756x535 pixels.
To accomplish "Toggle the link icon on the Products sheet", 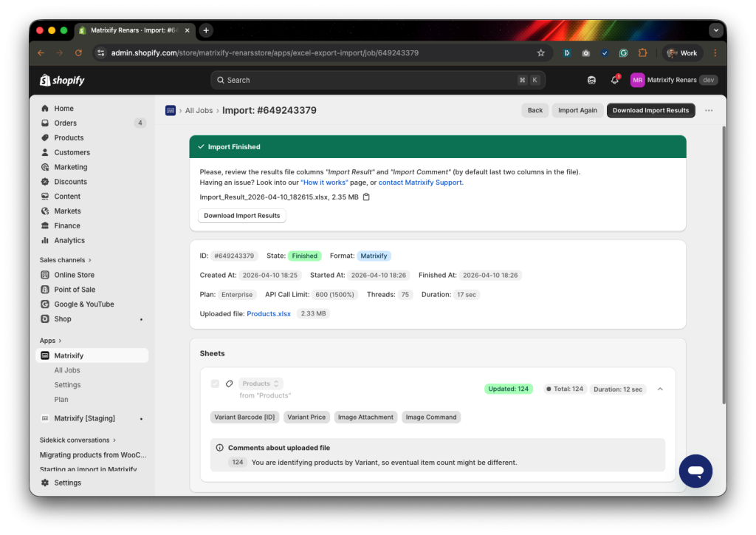I will point(228,384).
